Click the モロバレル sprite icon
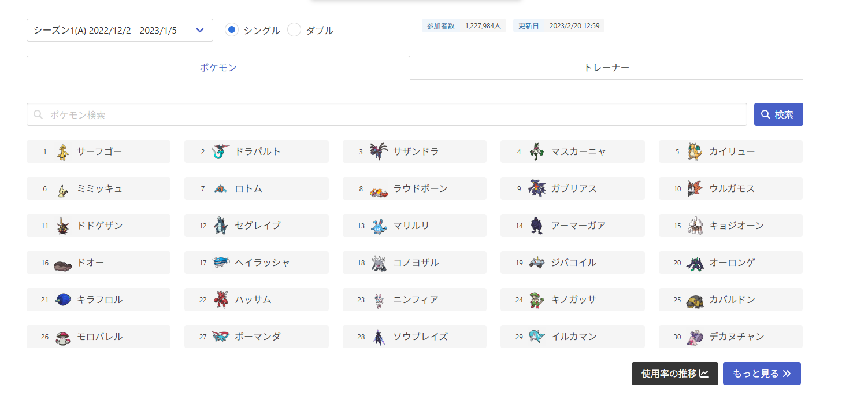This screenshot has height=414, width=868. (x=63, y=337)
